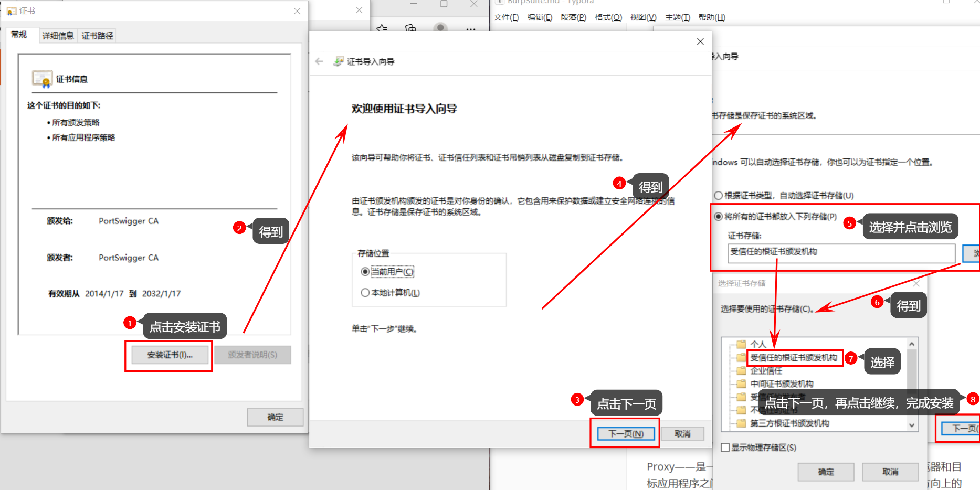Click the wizard back arrow
The height and width of the screenshot is (490, 980).
coord(319,61)
